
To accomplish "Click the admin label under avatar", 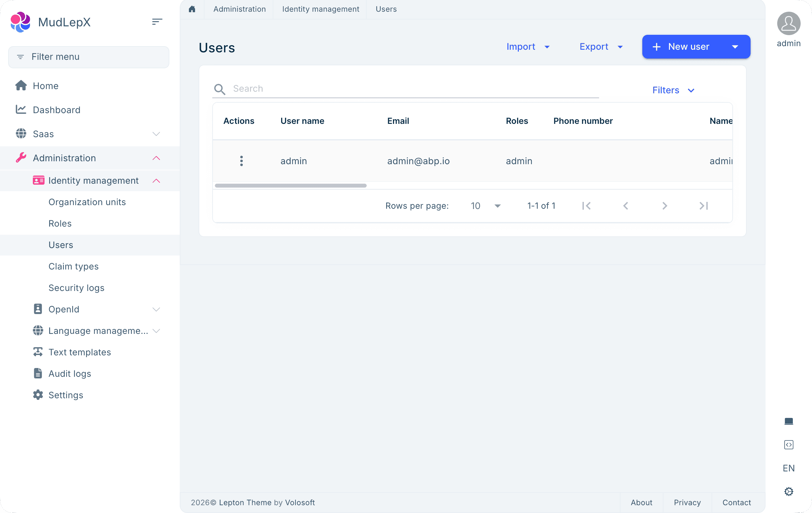I will pos(789,43).
